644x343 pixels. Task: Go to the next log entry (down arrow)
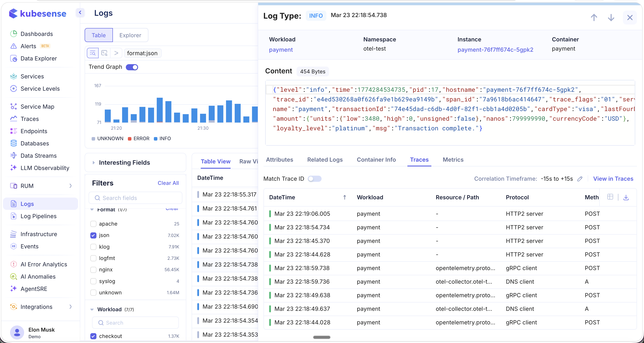point(611,18)
